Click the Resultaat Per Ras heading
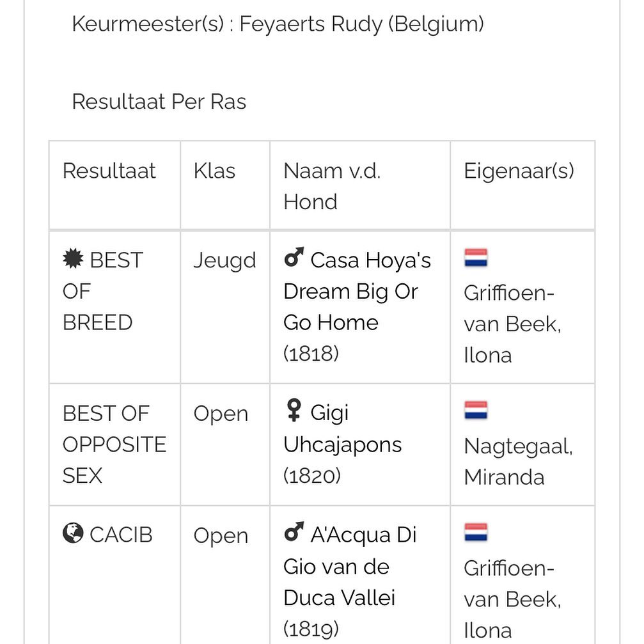 pos(159,102)
